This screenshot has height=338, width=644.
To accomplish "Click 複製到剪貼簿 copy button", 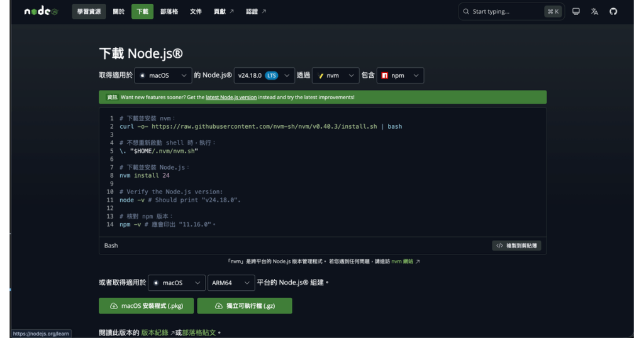I will pos(517,246).
